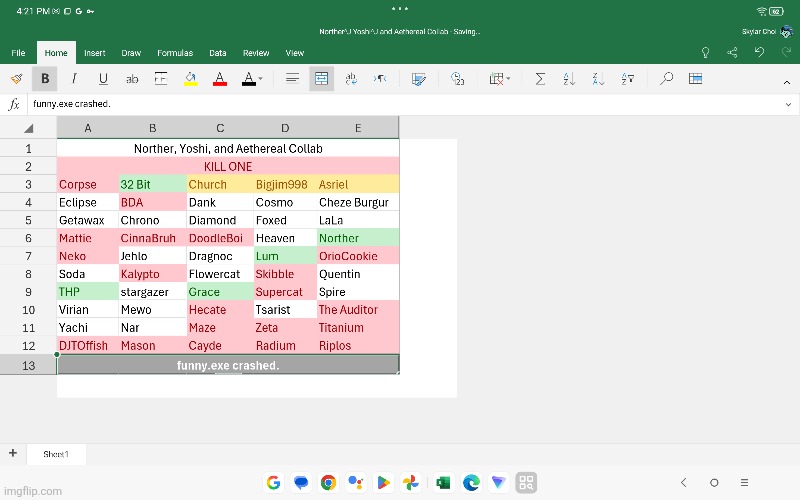The height and width of the screenshot is (500, 800).
Task: Toggle strikethrough formatting
Action: (132, 79)
